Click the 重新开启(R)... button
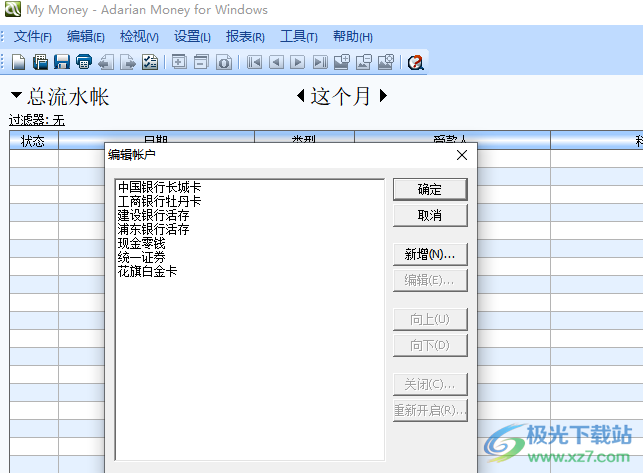 [x=430, y=410]
